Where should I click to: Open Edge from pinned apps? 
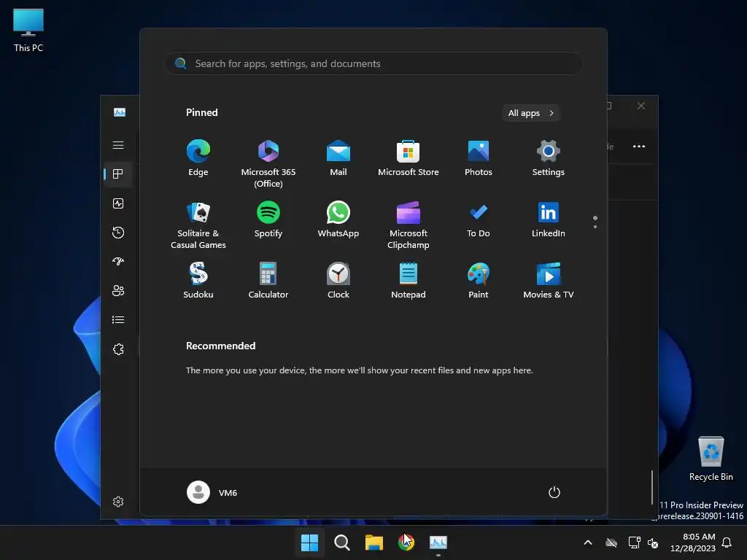198,157
